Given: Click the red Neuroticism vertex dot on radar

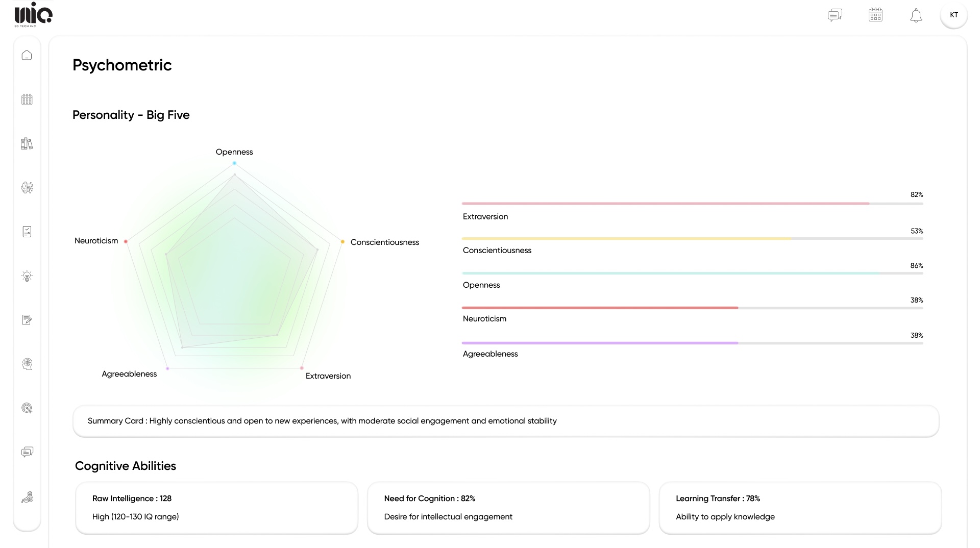Looking at the screenshot, I should point(126,241).
